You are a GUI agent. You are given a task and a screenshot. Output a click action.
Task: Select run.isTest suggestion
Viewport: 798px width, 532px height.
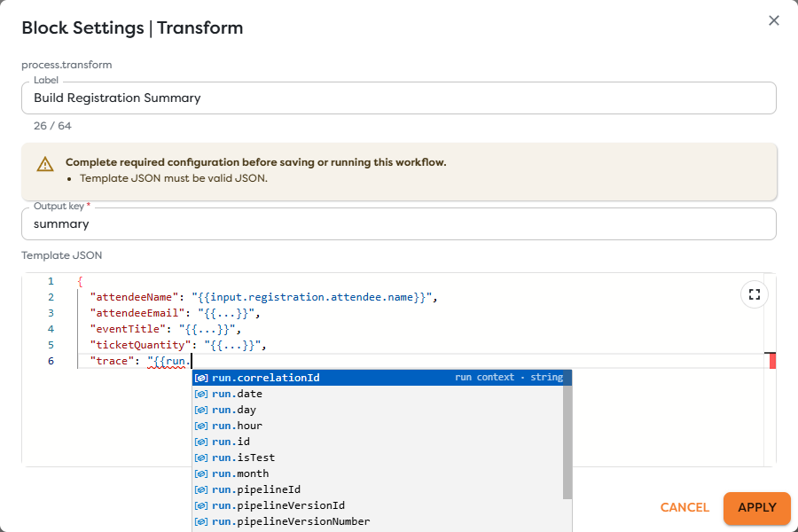pos(378,458)
